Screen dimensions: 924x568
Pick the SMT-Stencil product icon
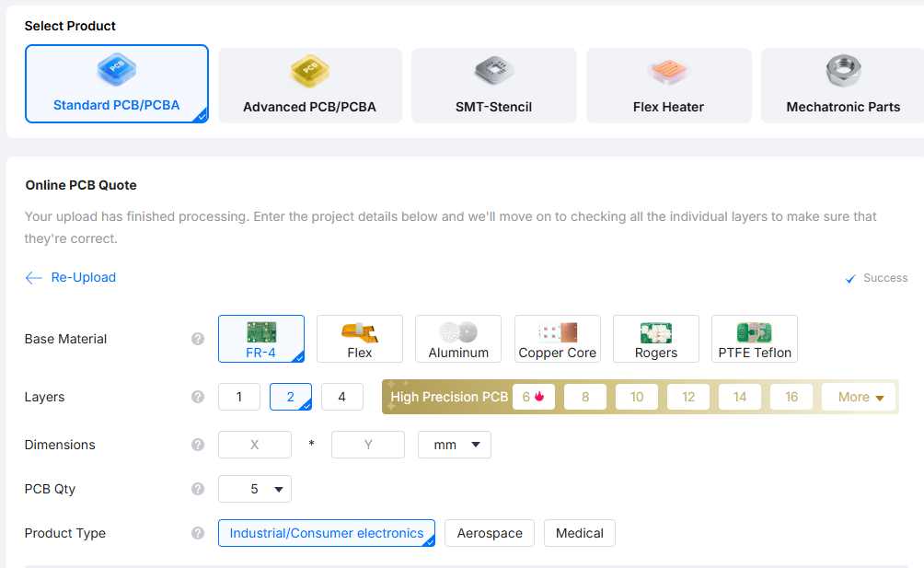point(493,71)
